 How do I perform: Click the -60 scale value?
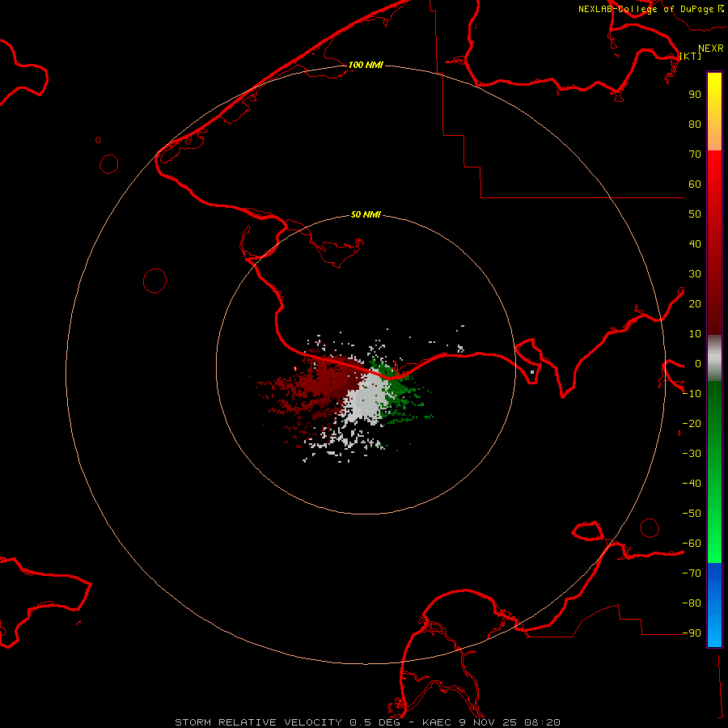[x=692, y=544]
